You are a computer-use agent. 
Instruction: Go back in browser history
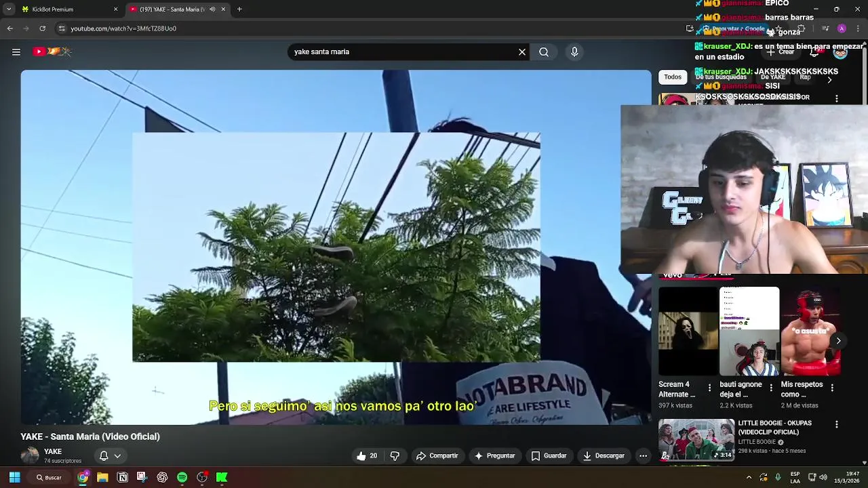tap(9, 28)
